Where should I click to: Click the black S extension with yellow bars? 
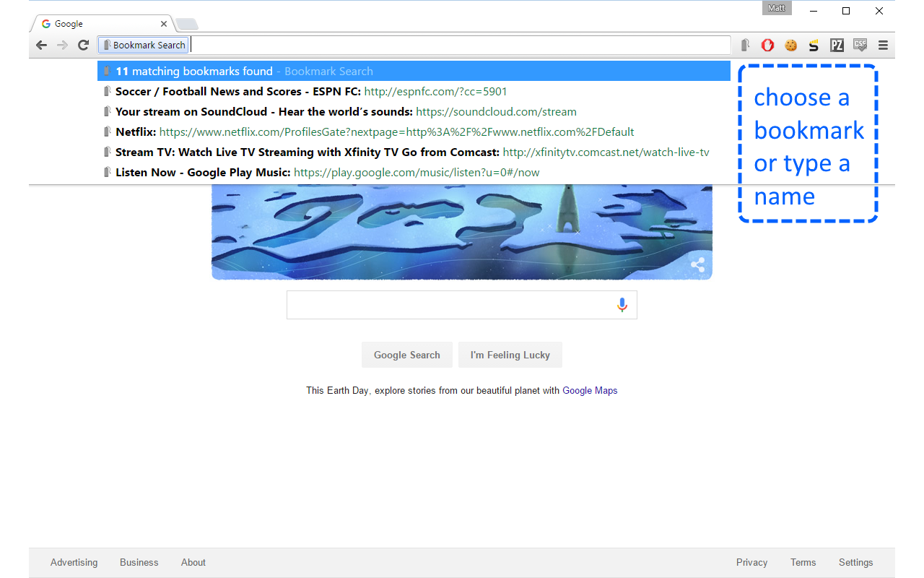pos(814,46)
